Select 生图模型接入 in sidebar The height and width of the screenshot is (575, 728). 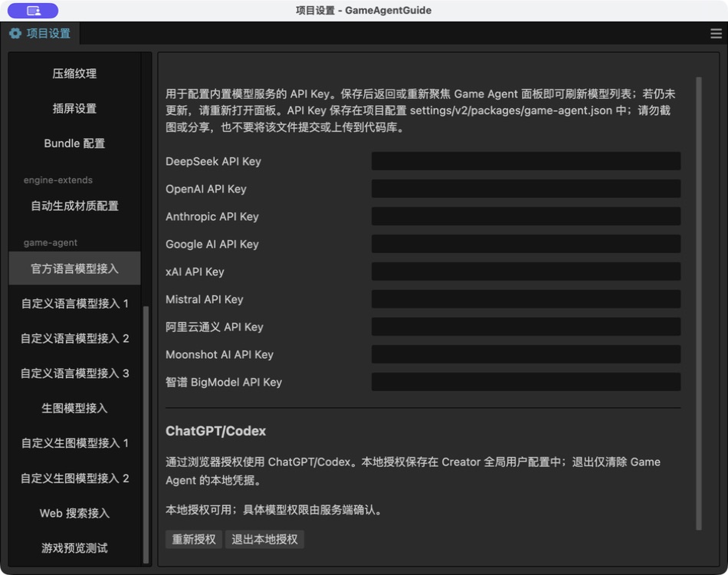[74, 408]
